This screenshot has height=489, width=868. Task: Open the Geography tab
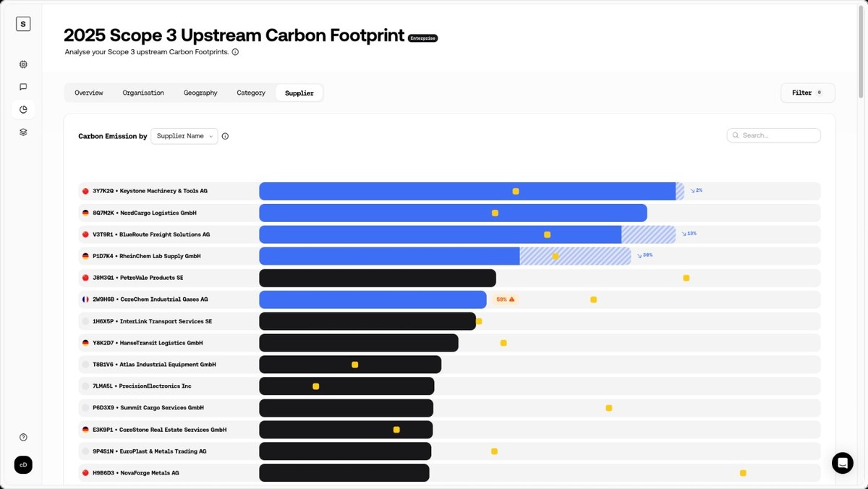click(x=200, y=93)
